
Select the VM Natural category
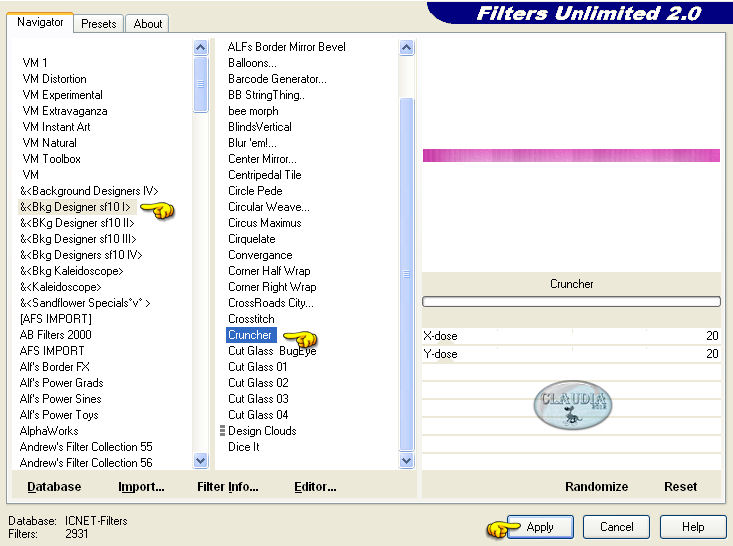tap(50, 143)
